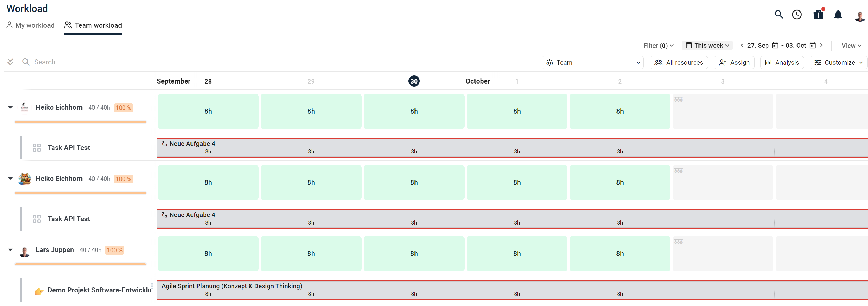Click the 100 % badge of Lars Juppen

coord(114,250)
